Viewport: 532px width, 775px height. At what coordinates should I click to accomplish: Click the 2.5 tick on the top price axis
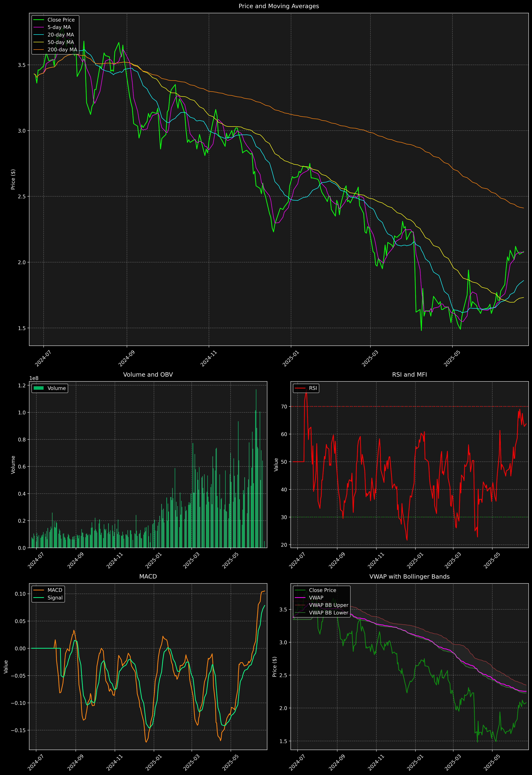pyautogui.click(x=22, y=196)
